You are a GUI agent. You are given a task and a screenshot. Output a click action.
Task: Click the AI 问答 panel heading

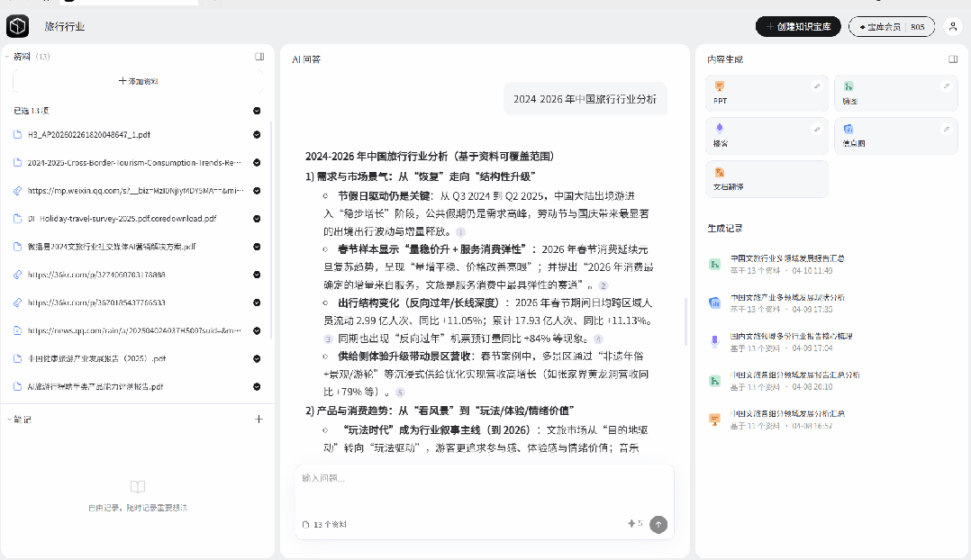click(x=306, y=59)
